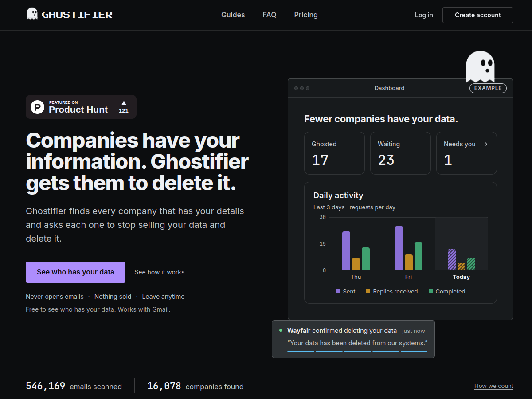Click the Product Hunt P logo
The image size is (532, 399).
click(x=37, y=107)
